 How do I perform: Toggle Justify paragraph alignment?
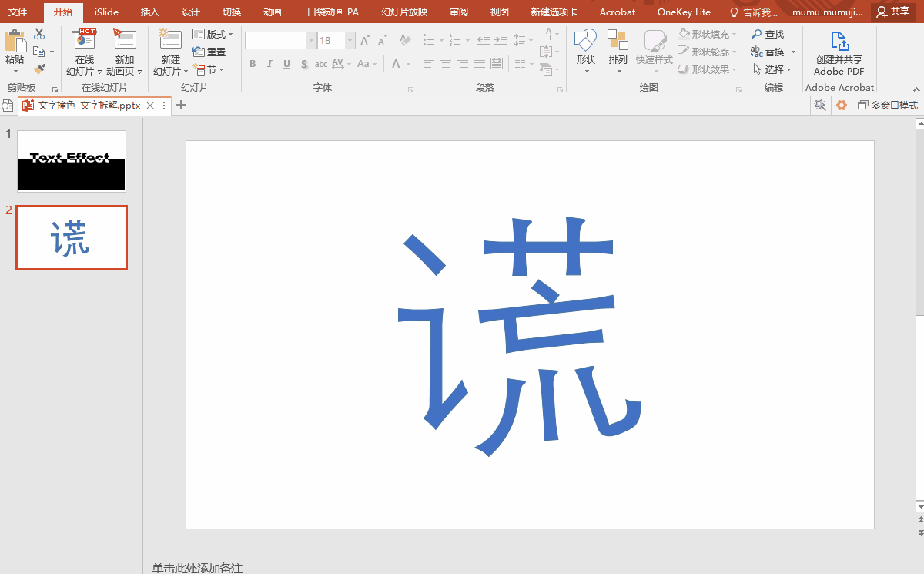coord(480,64)
